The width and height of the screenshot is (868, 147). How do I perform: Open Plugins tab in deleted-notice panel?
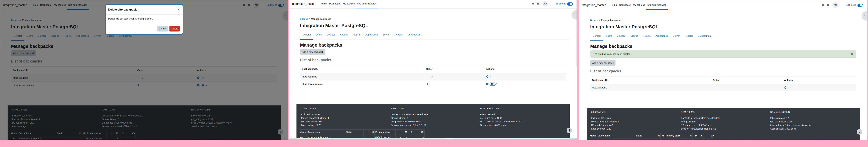647,36
